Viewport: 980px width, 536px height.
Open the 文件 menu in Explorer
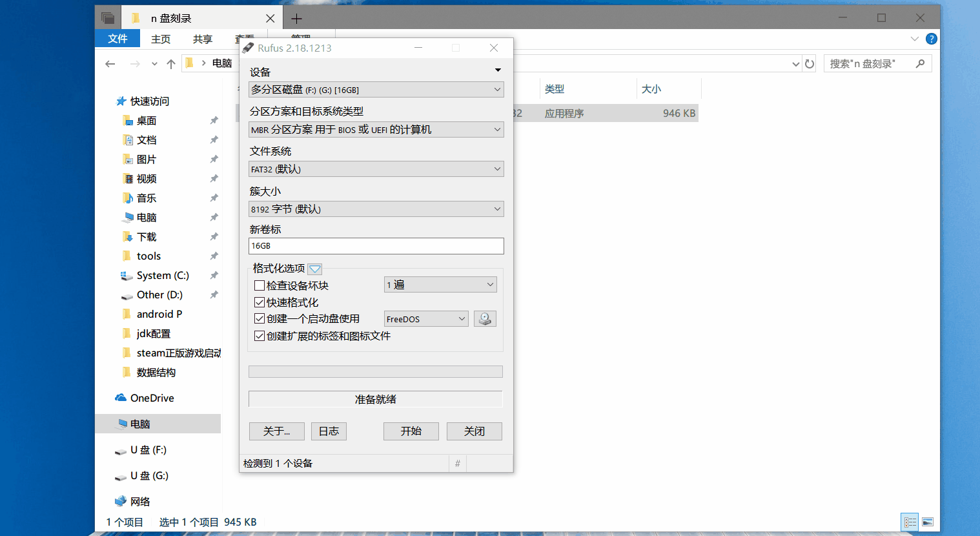pyautogui.click(x=117, y=39)
